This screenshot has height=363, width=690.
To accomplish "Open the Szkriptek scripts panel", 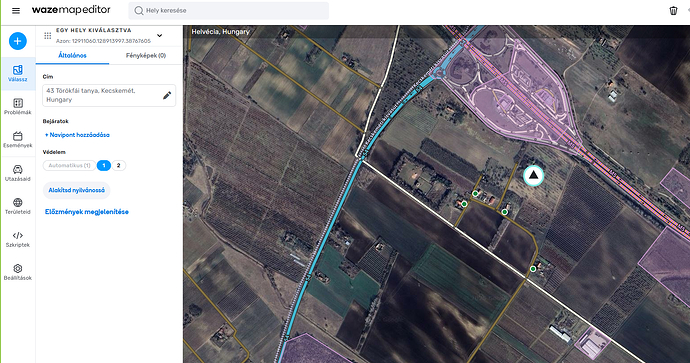I will (x=18, y=239).
